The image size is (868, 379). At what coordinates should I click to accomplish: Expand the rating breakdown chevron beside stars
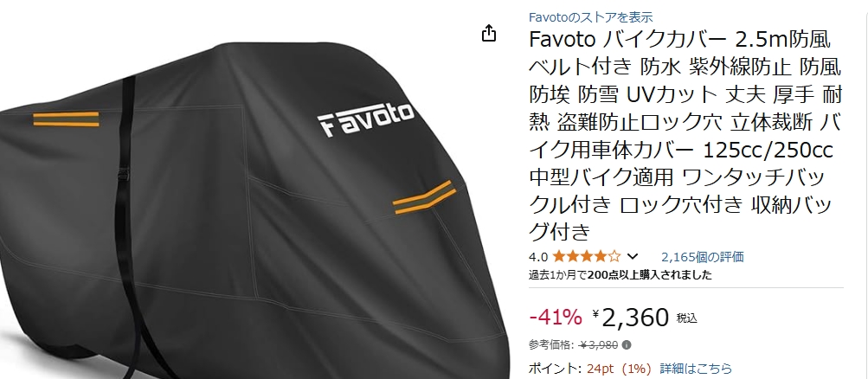tap(633, 256)
